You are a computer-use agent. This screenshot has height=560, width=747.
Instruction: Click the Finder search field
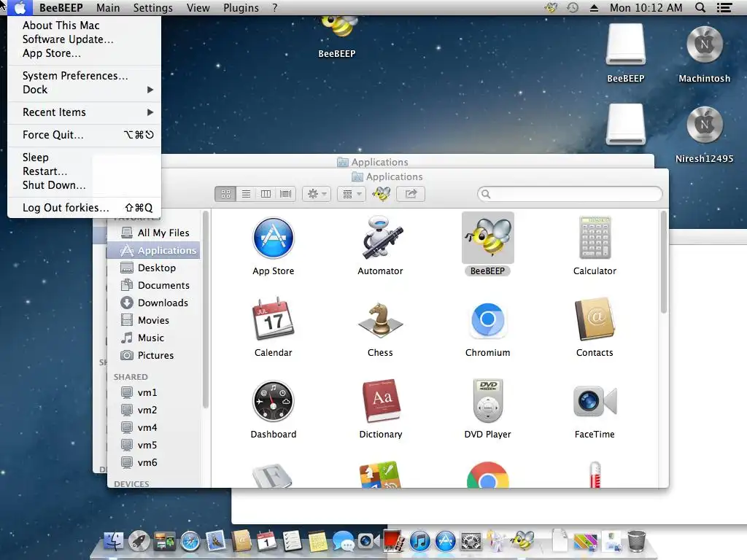click(570, 194)
